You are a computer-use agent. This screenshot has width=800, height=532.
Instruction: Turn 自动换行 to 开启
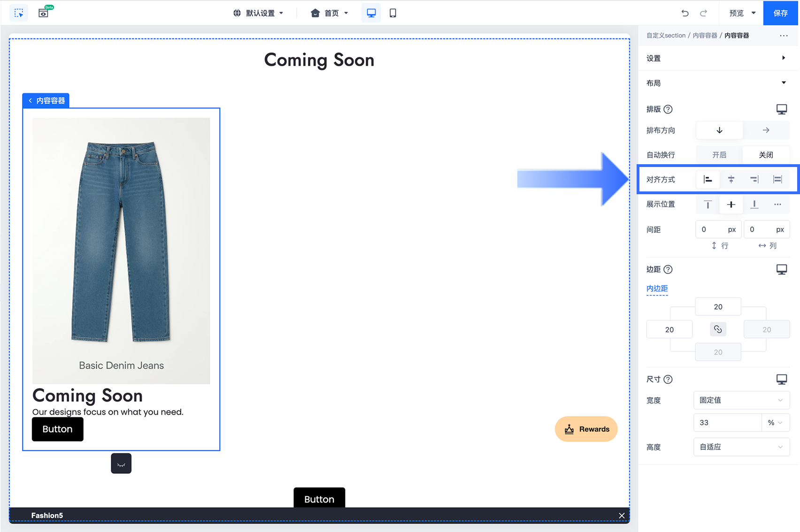719,155
